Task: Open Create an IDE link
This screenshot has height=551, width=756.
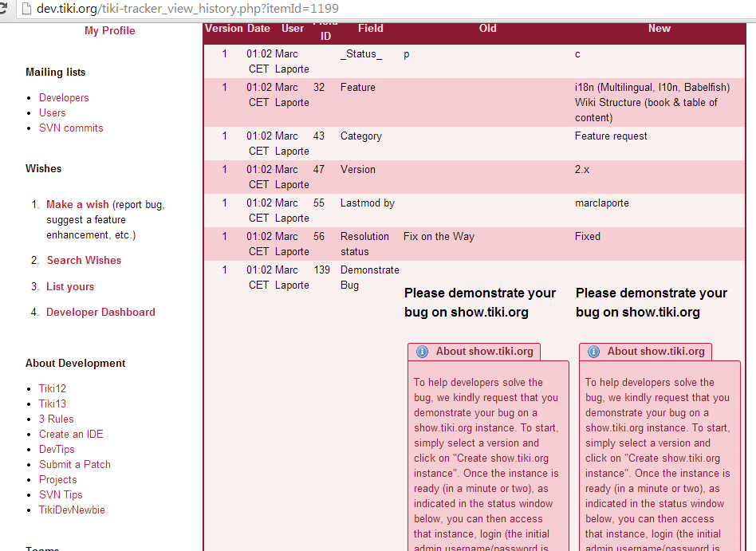Action: coord(71,434)
